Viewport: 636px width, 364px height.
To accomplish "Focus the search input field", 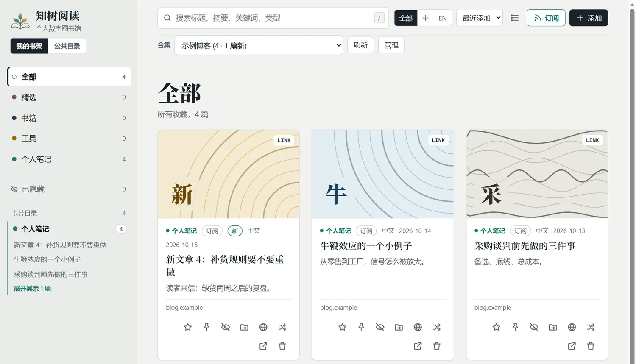I will tap(273, 18).
